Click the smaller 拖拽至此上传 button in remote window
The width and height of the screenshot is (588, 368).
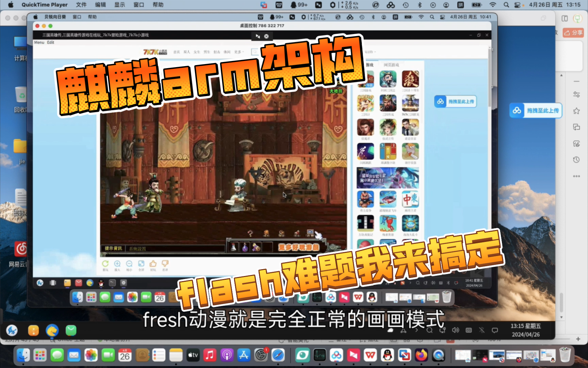tap(455, 102)
